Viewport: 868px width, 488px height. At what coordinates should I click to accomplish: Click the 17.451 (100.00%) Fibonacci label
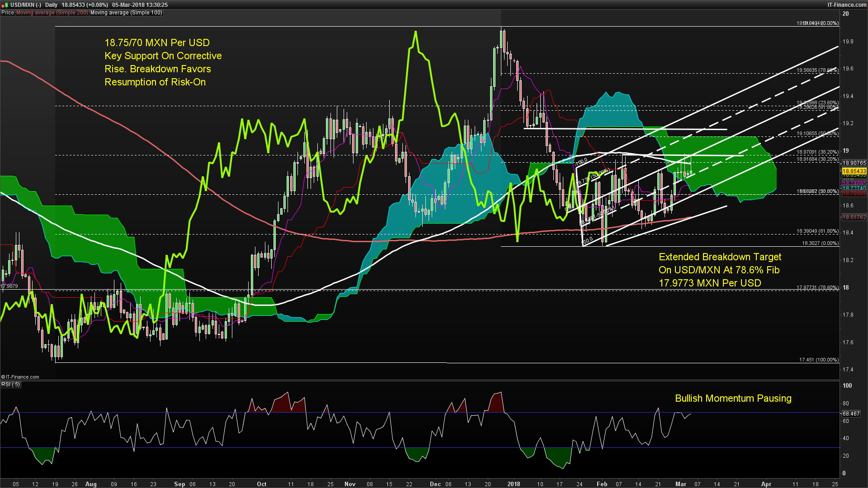click(819, 360)
